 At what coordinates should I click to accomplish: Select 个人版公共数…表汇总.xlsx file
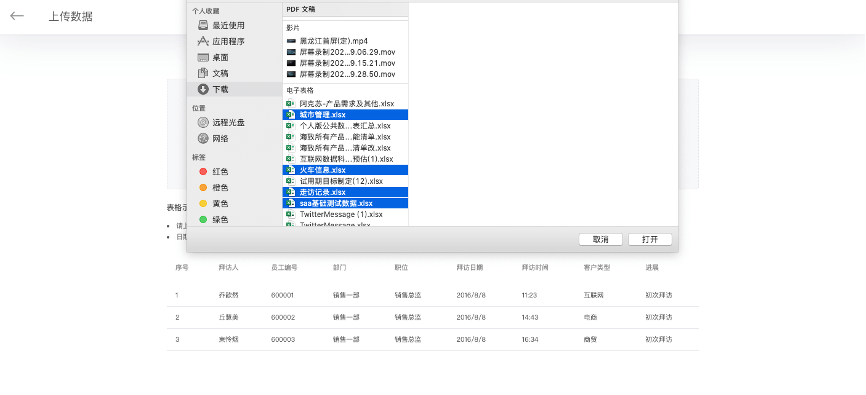click(x=346, y=125)
